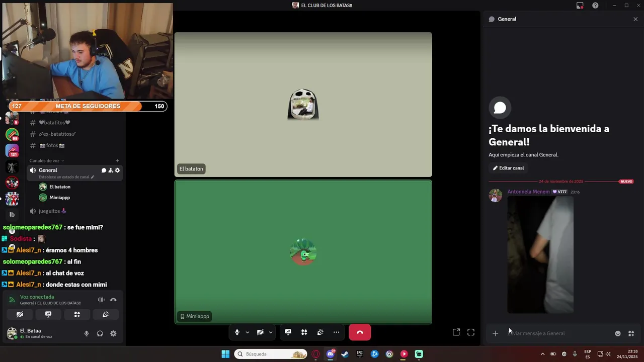
Task: Select General voice channel in sidebar
Action: (74, 173)
